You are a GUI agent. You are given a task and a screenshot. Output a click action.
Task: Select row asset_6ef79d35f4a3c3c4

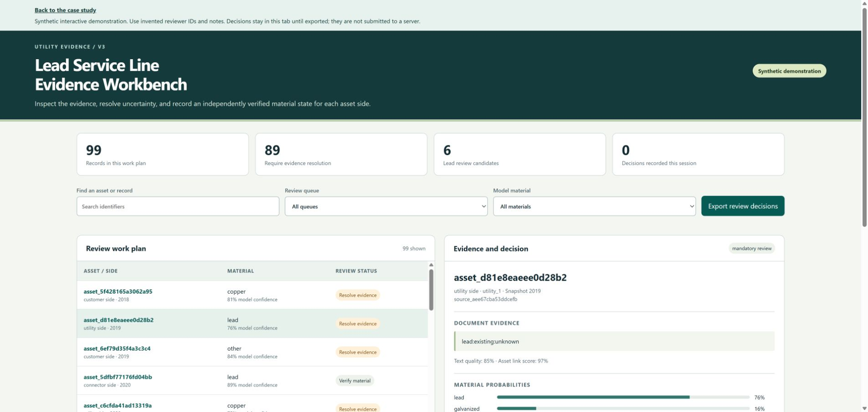[x=252, y=352]
